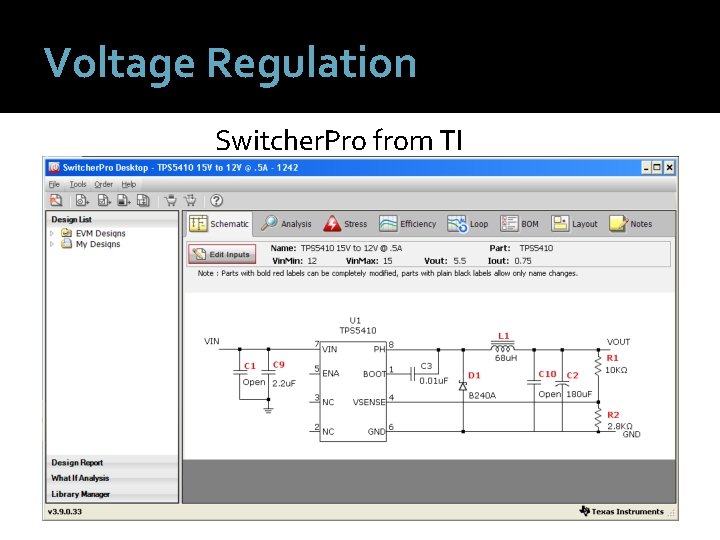This screenshot has width=720, height=540.
Task: Select EVM Designs in the design list
Action: (101, 233)
